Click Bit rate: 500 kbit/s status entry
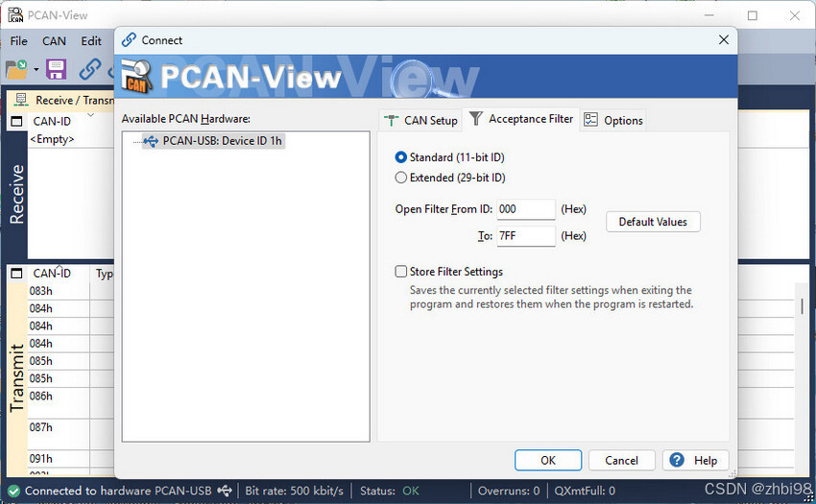The image size is (816, 504). 294,491
